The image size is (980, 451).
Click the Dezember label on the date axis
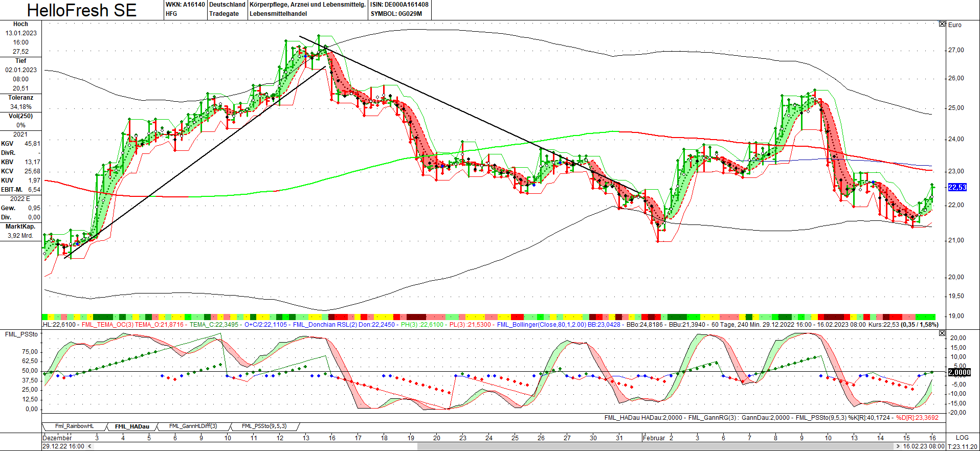57,438
